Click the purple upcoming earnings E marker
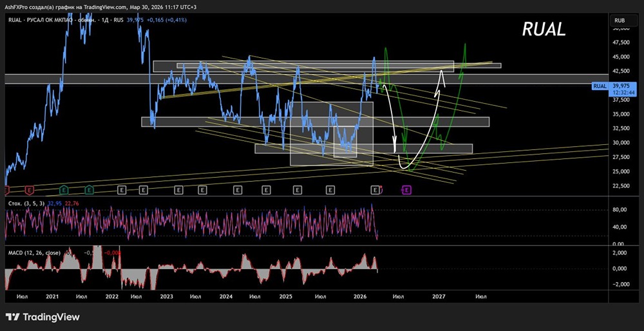 (x=406, y=190)
